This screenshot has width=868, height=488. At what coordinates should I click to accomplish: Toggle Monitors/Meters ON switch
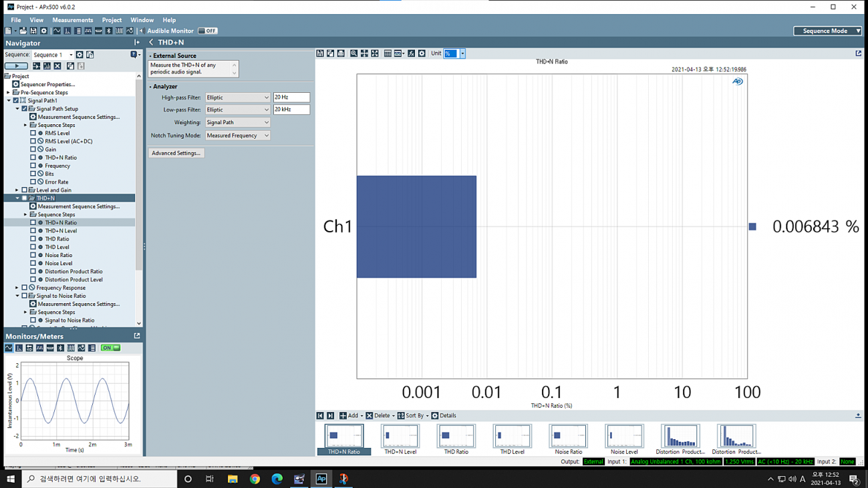point(110,348)
